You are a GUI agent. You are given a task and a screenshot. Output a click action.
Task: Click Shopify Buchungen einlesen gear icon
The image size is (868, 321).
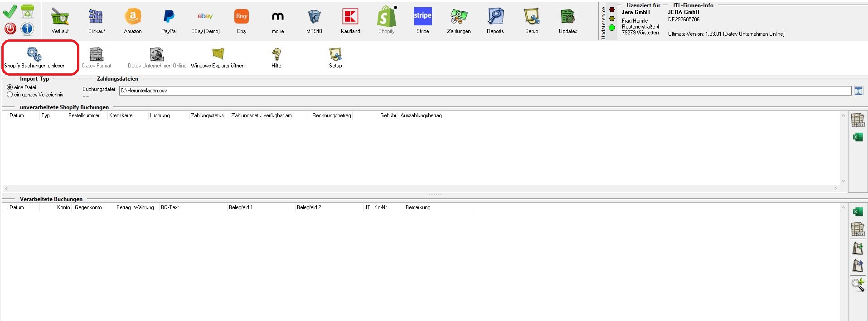click(x=34, y=55)
